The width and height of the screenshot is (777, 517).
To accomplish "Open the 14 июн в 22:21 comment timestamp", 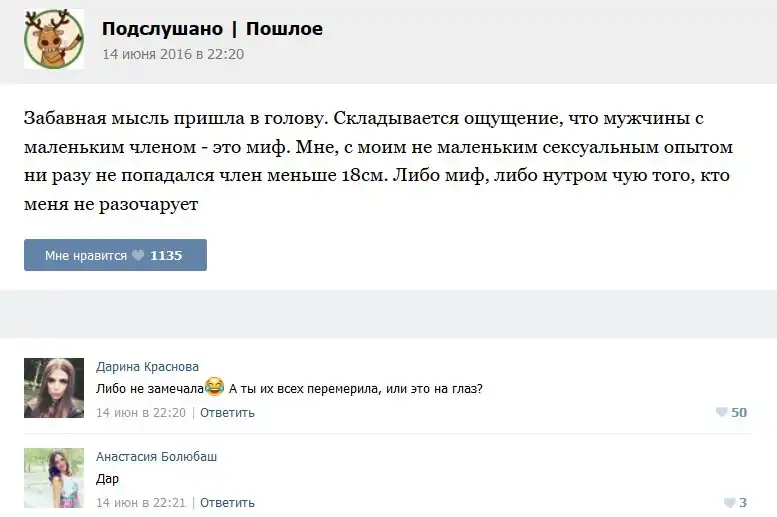I will click(141, 502).
